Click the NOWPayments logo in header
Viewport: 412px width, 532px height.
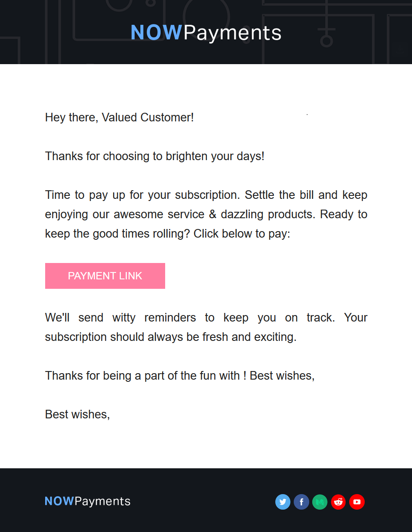[206, 33]
